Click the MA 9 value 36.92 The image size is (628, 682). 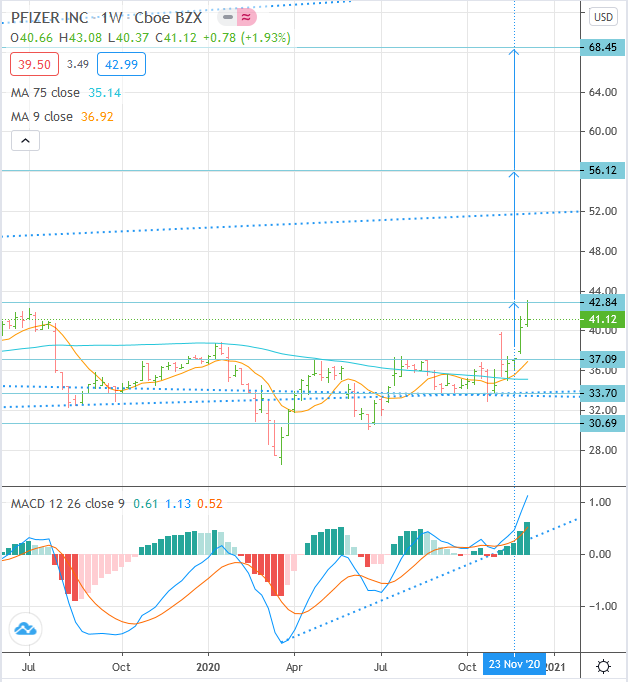pyautogui.click(x=97, y=117)
